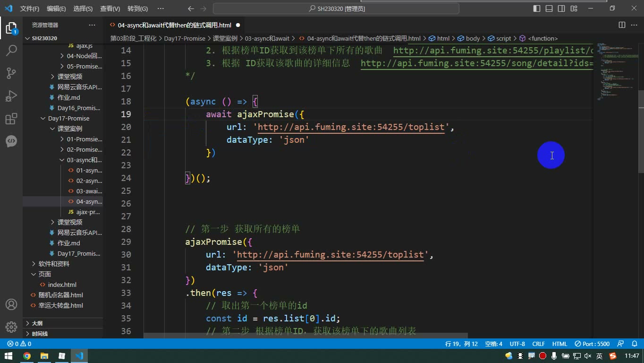The image size is (644, 363).
Task: Click the notifications bell in status bar
Action: (634, 344)
